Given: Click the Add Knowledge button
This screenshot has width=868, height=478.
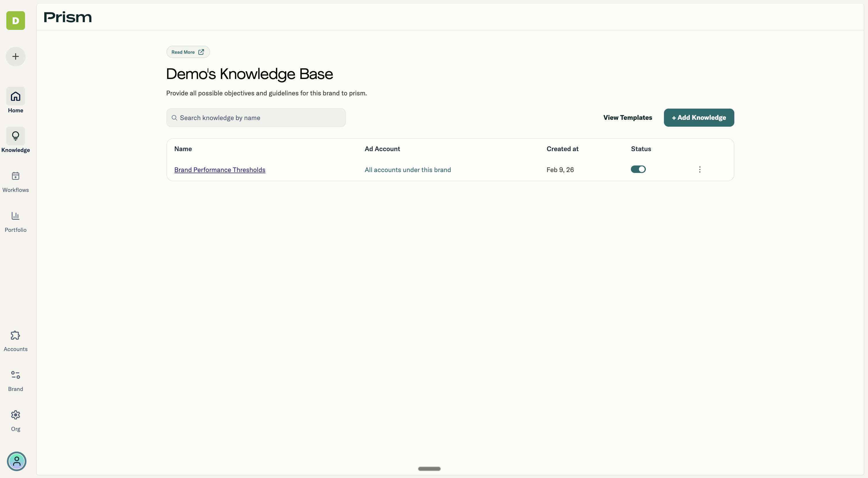Looking at the screenshot, I should [x=698, y=117].
